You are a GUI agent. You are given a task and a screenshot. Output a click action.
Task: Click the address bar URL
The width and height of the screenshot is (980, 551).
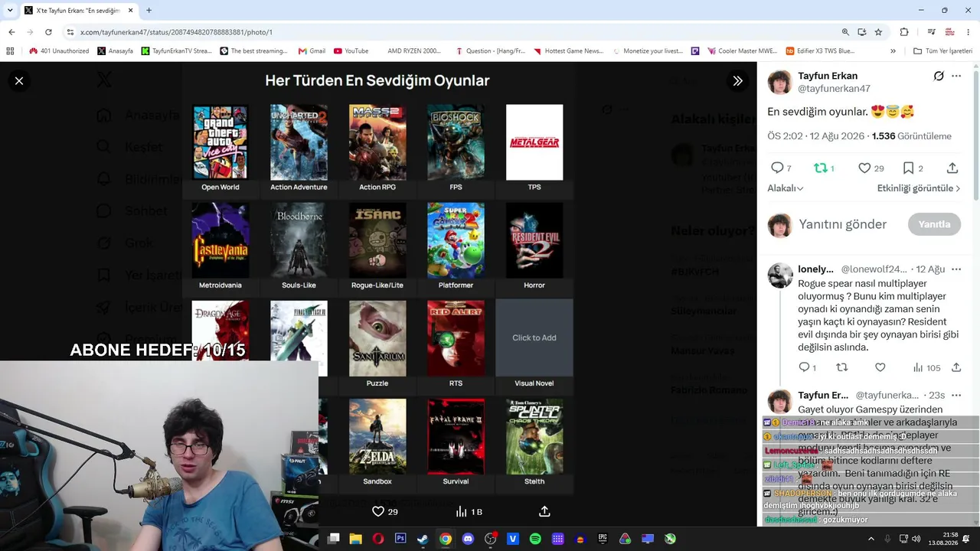click(176, 32)
